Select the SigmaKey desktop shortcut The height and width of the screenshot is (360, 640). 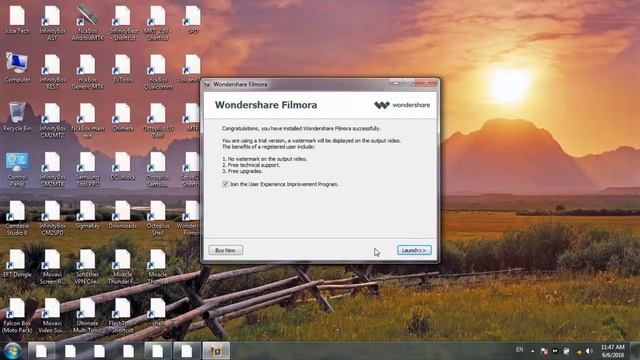(87, 214)
